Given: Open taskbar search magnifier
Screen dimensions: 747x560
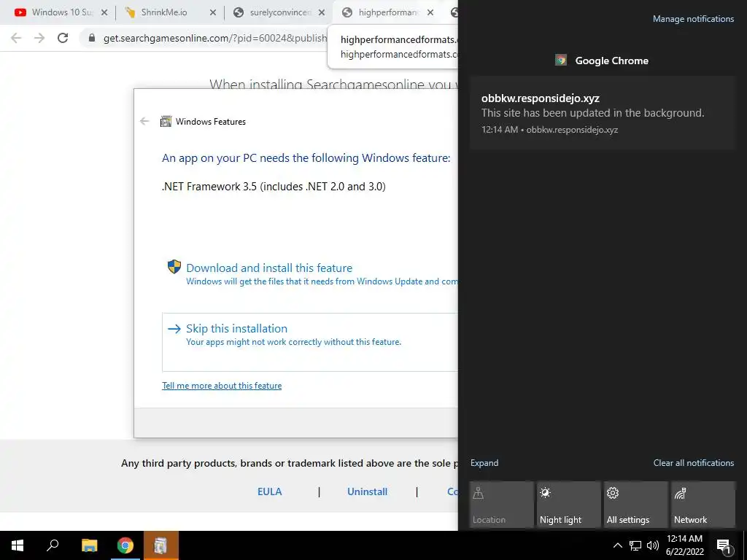Looking at the screenshot, I should pyautogui.click(x=53, y=545).
